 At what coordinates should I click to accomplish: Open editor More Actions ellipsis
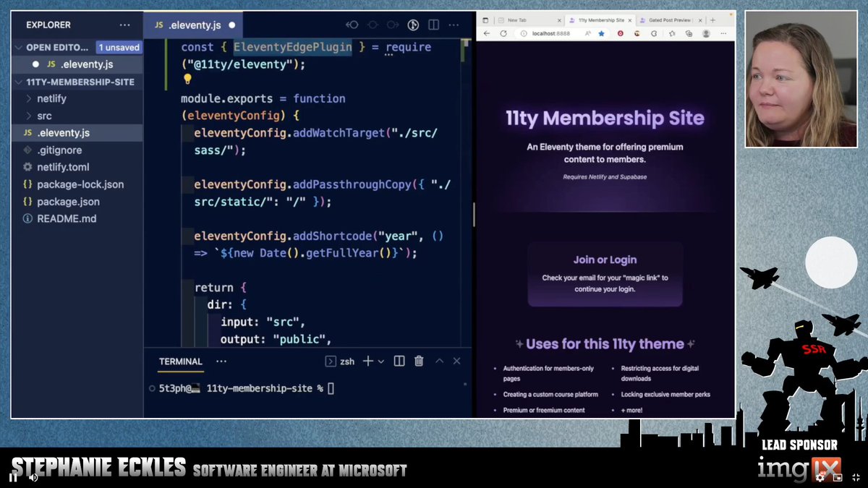click(x=454, y=25)
